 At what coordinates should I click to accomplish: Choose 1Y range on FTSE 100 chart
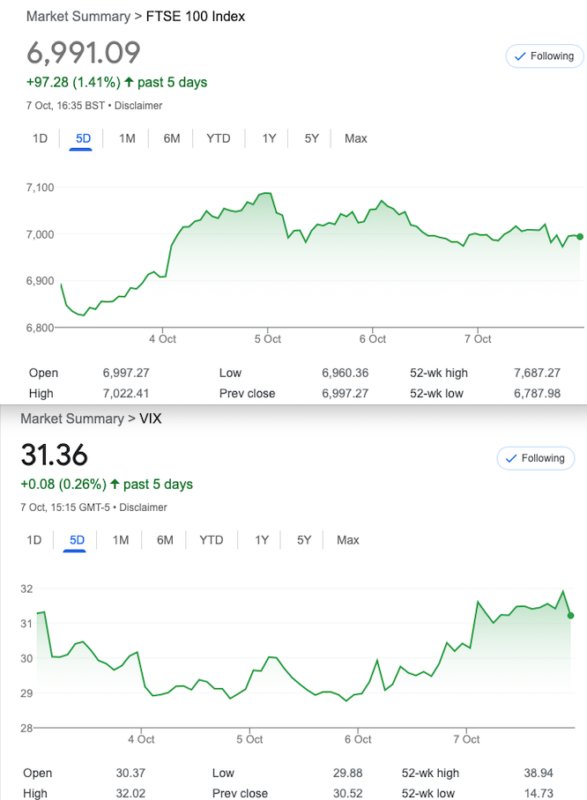point(269,139)
